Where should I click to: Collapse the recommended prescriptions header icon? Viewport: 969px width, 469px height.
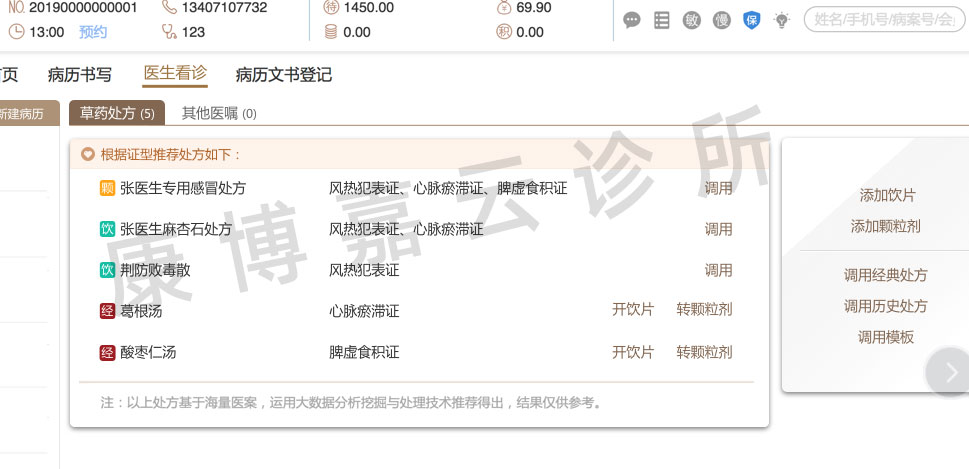(x=88, y=155)
